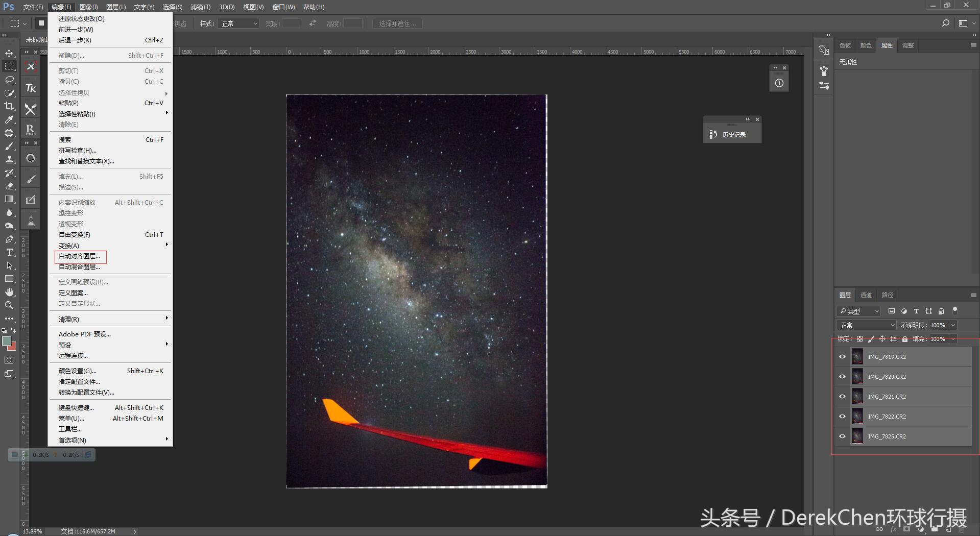Screen dimensions: 980x536
Task: Toggle visibility of IMG_7821.CR2 layer
Action: 842,397
